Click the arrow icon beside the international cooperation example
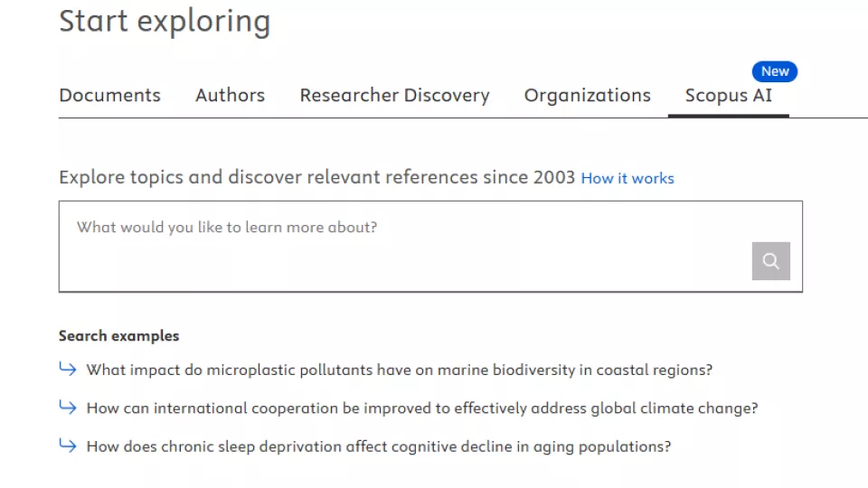The image size is (868, 488). pyautogui.click(x=68, y=408)
